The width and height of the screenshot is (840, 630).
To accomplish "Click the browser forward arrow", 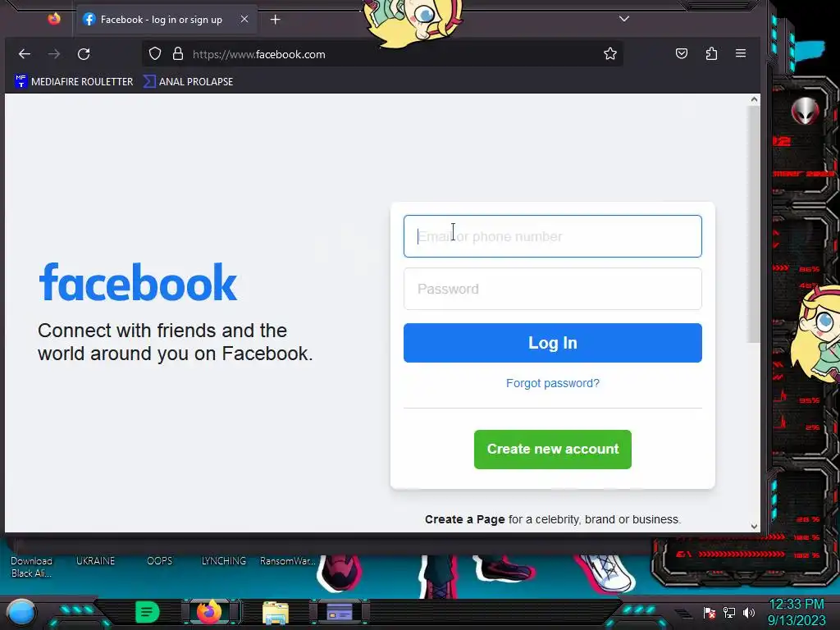I will (x=54, y=54).
